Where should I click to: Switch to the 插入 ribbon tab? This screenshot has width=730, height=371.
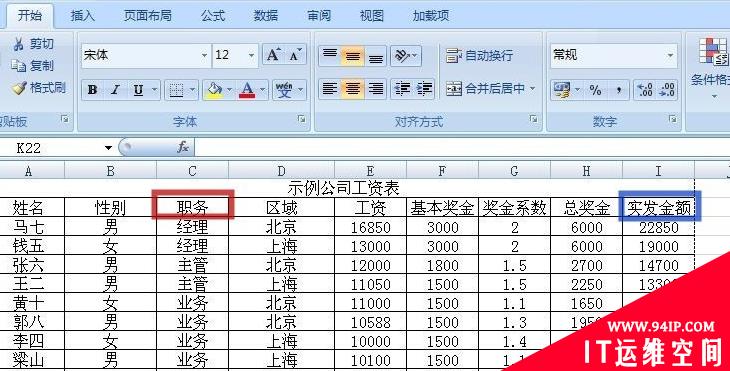82,16
